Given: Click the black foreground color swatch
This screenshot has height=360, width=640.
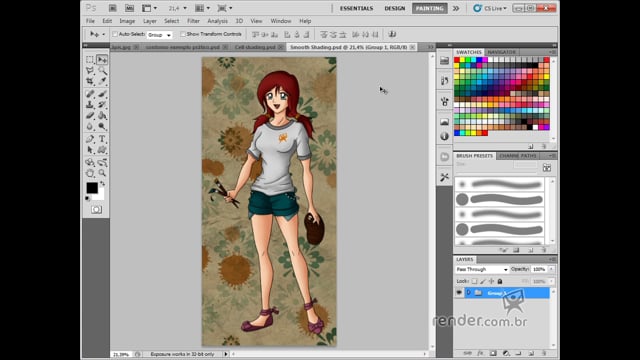Looking at the screenshot, I should [91, 188].
